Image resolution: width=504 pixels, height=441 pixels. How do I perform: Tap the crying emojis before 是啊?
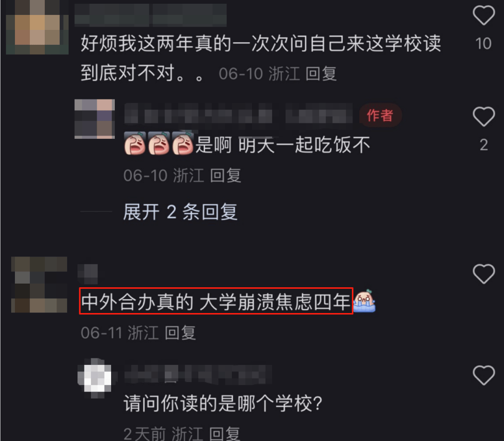click(x=159, y=143)
